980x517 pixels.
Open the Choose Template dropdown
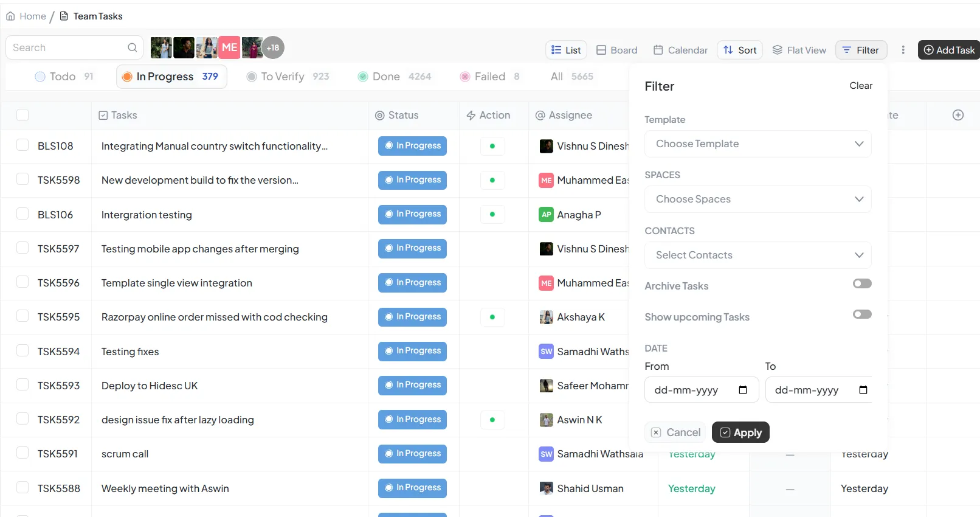click(x=757, y=144)
